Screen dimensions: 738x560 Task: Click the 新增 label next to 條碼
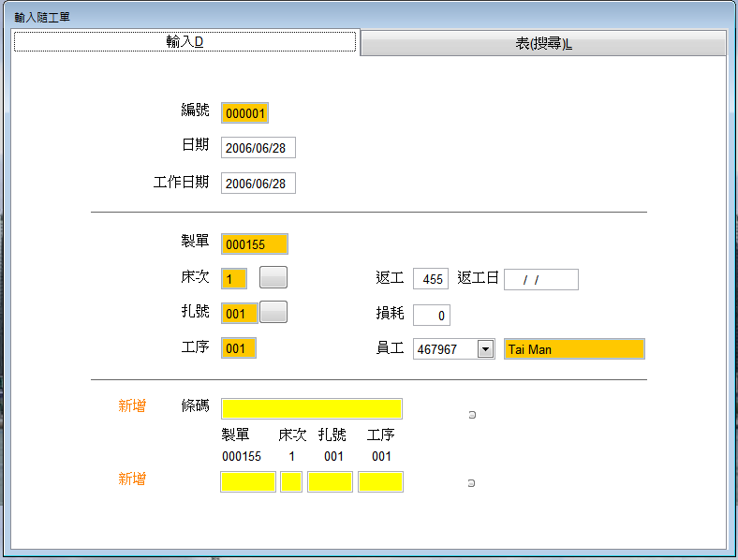point(132,405)
